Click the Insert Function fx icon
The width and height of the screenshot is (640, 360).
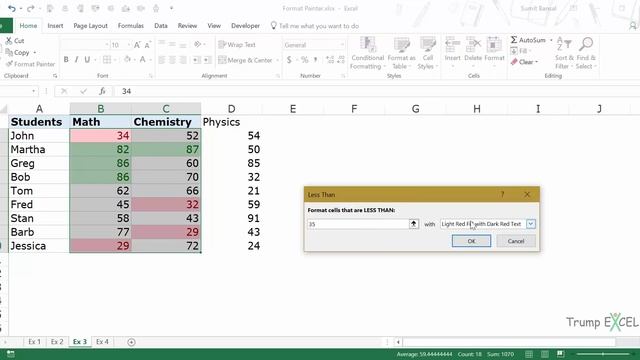[102, 91]
